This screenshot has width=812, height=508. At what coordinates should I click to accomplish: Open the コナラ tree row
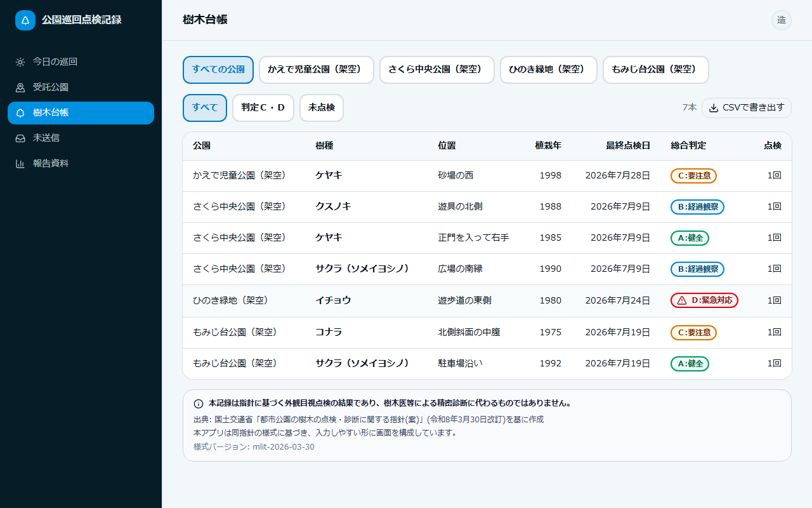pos(487,333)
